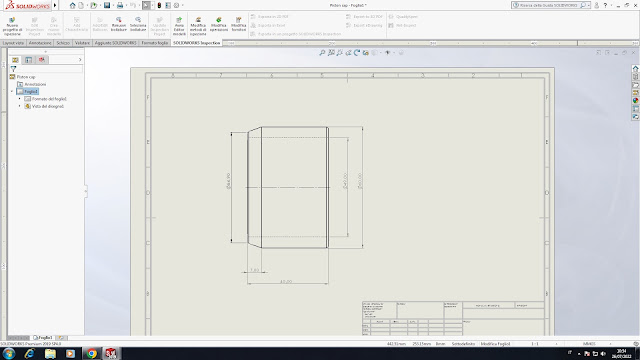Open the third manager panel tab
This screenshot has height=360, width=640.
tap(42, 60)
